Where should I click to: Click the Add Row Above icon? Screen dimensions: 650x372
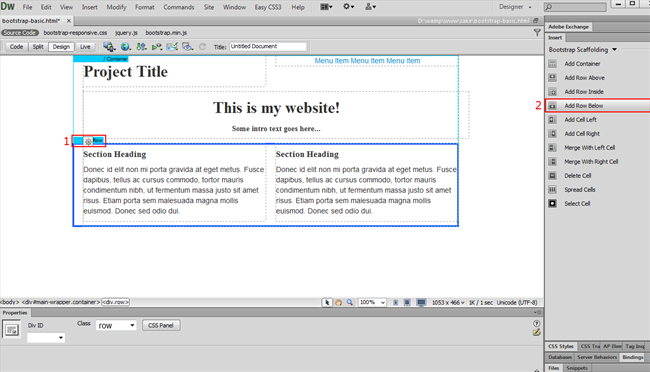click(552, 78)
